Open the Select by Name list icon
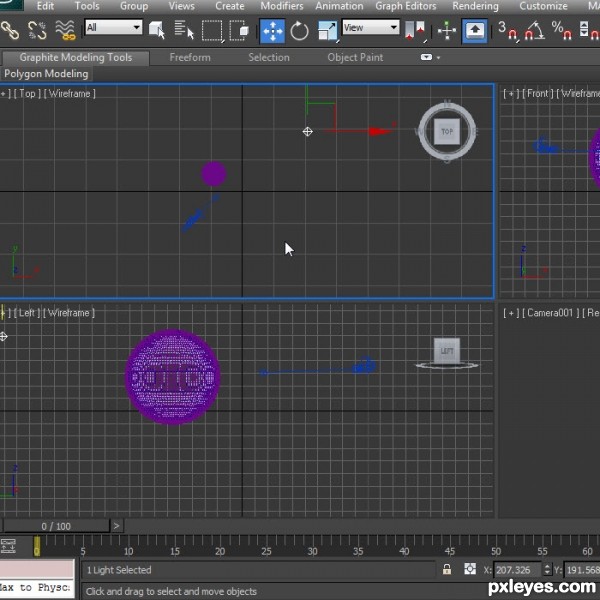Viewport: 600px width, 600px height. 184,30
